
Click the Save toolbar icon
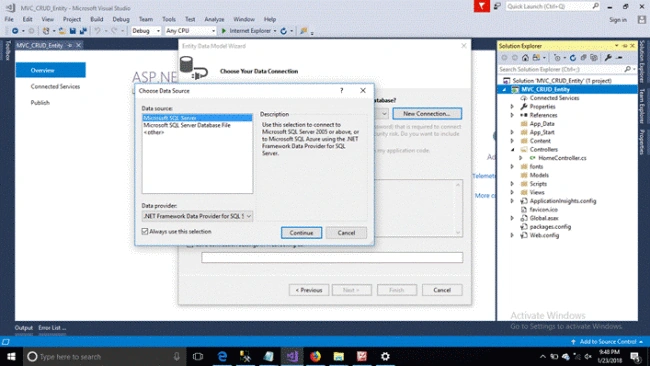73,31
